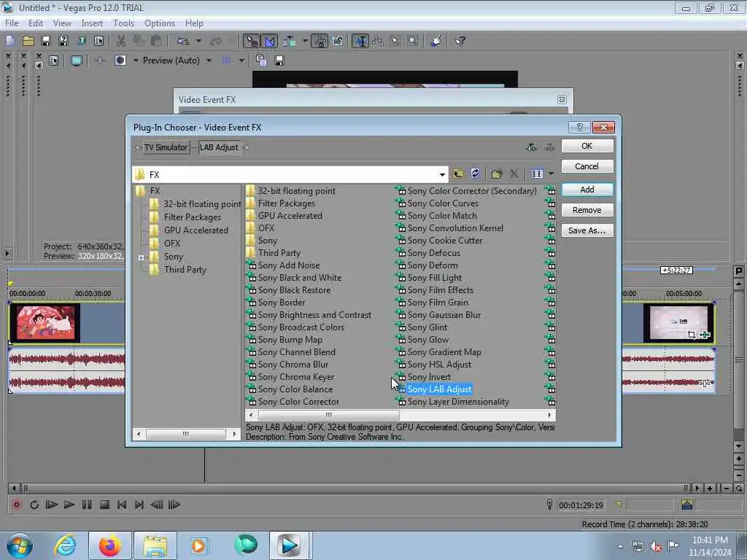Open the Options menu
This screenshot has height=560, width=747.
coord(160,23)
